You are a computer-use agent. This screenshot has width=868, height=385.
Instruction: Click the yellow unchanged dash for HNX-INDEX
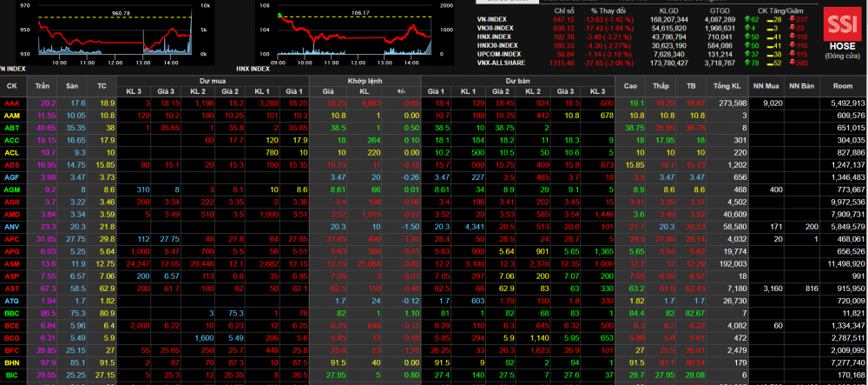point(769,36)
